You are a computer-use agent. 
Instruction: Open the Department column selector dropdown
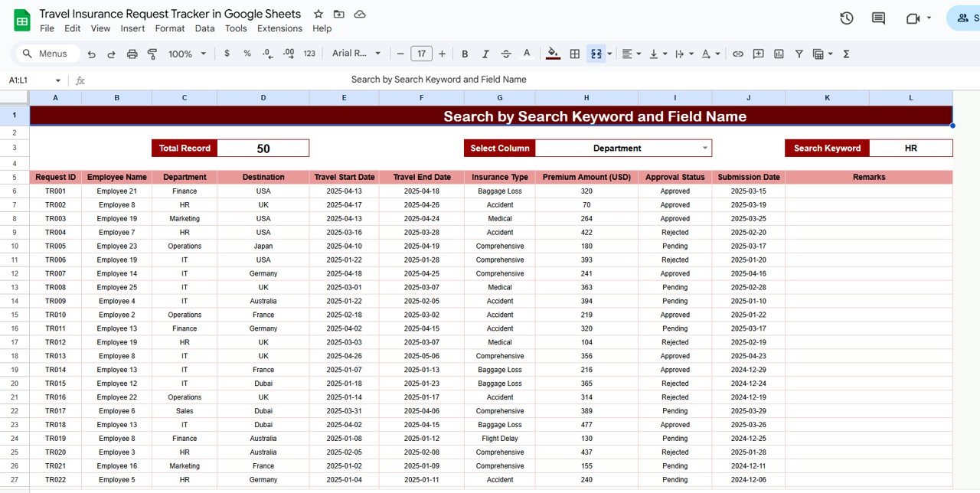pos(704,148)
